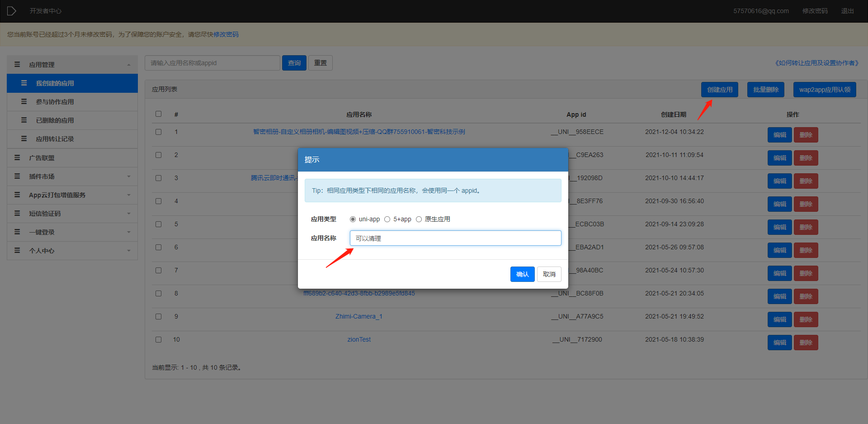Viewport: 868px width, 424px height.
Task: Click hamburger icon beside 一键登录
Action: (x=17, y=232)
